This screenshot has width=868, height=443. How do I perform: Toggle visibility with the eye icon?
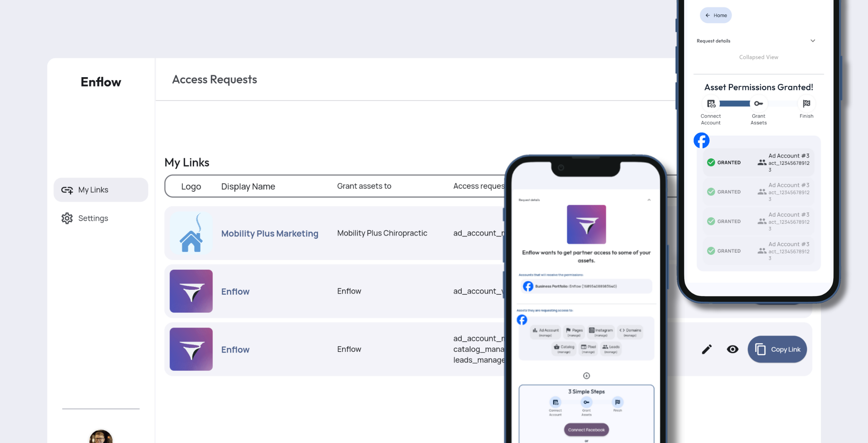coord(732,349)
